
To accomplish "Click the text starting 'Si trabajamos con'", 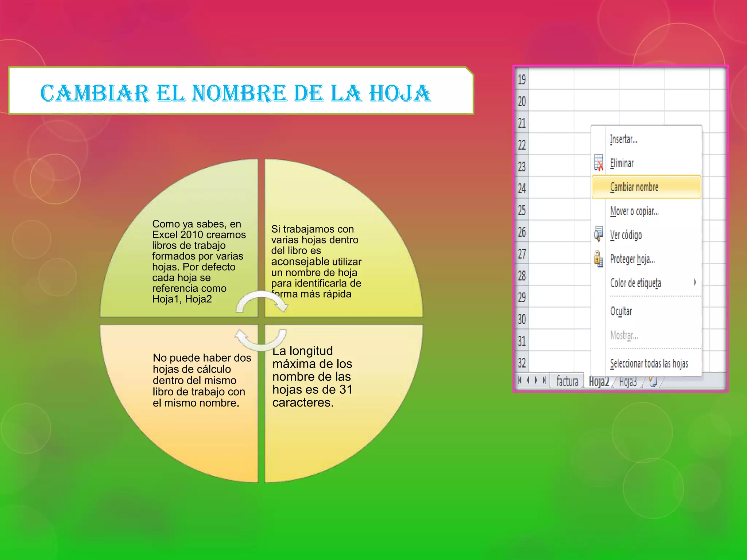I will pyautogui.click(x=316, y=261).
